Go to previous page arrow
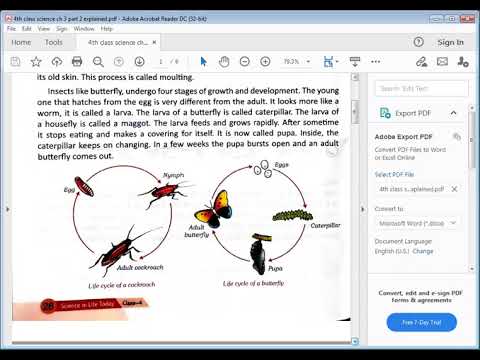 119,62
